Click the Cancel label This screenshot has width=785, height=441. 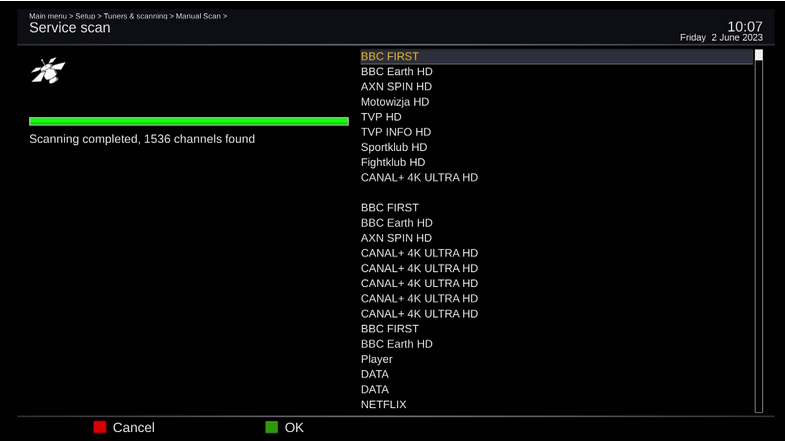[x=134, y=427]
